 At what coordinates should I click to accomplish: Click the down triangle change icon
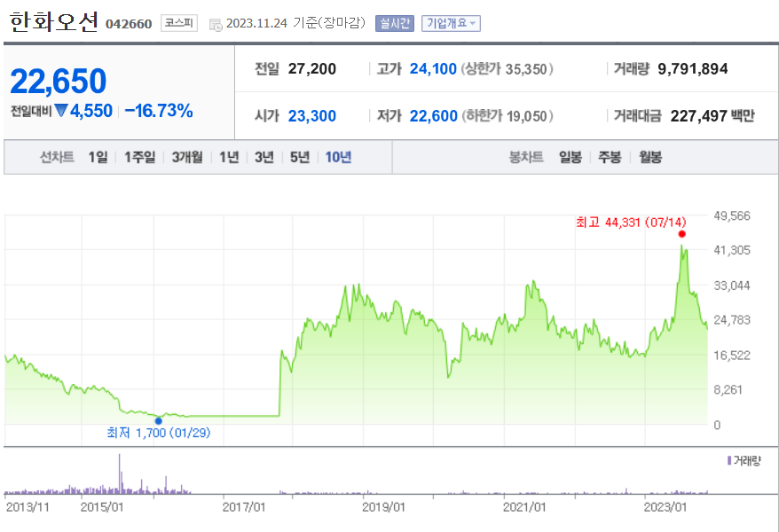pyautogui.click(x=61, y=110)
